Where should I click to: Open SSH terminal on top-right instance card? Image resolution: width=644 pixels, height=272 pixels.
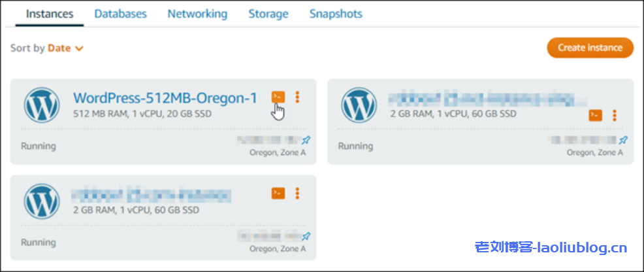pyautogui.click(x=595, y=115)
